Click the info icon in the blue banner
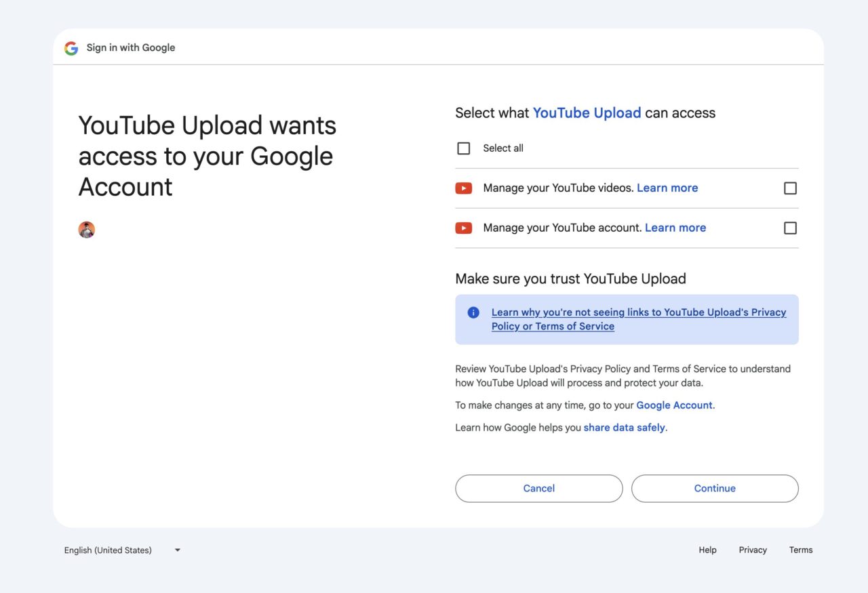868x593 pixels. pyautogui.click(x=473, y=312)
